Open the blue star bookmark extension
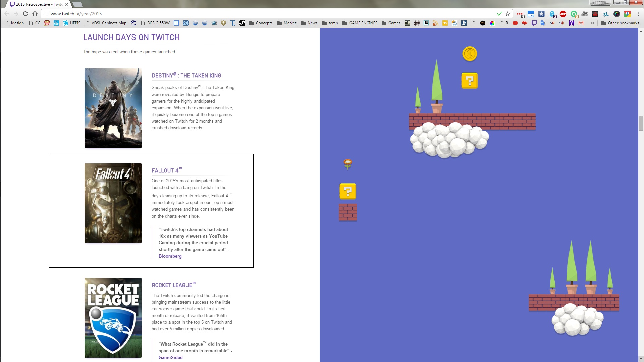The width and height of the screenshot is (644, 362). click(x=541, y=14)
